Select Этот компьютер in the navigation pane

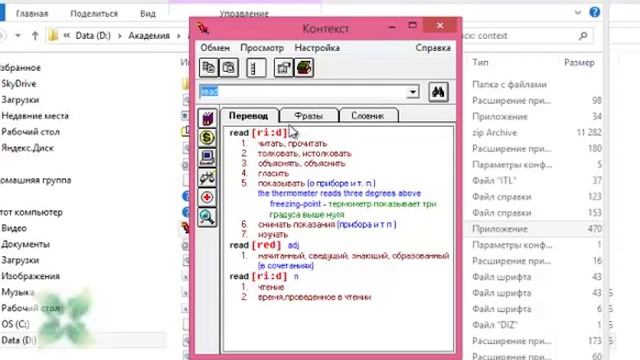point(31,212)
